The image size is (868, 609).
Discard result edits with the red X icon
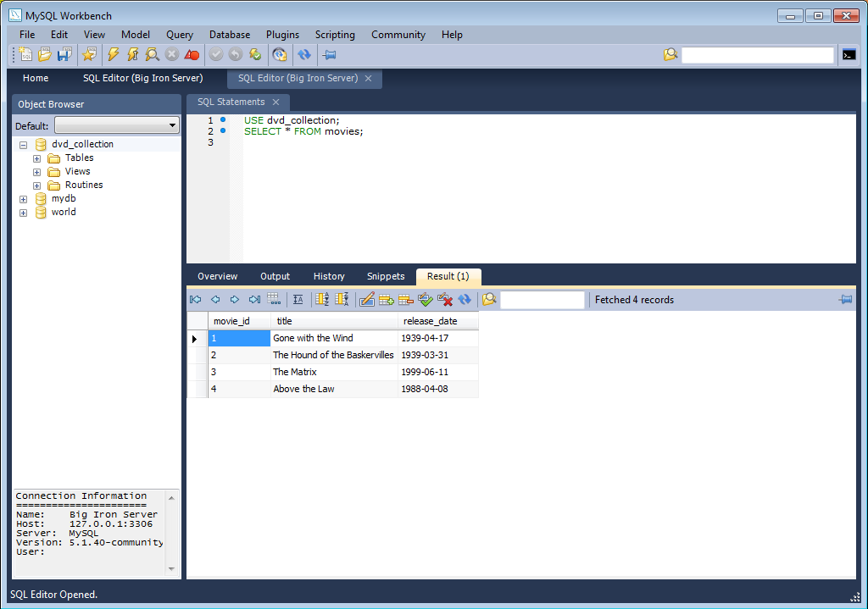[444, 299]
